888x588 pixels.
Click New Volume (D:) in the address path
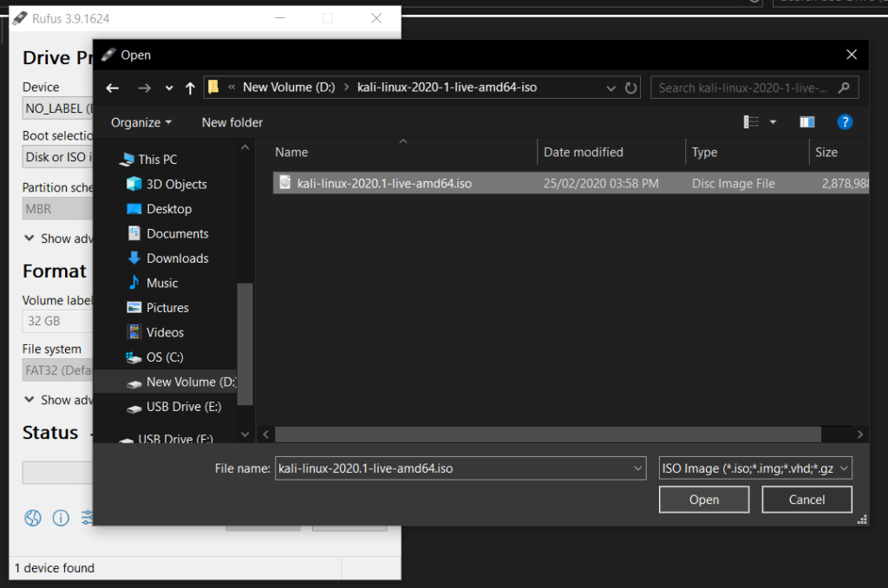(289, 88)
